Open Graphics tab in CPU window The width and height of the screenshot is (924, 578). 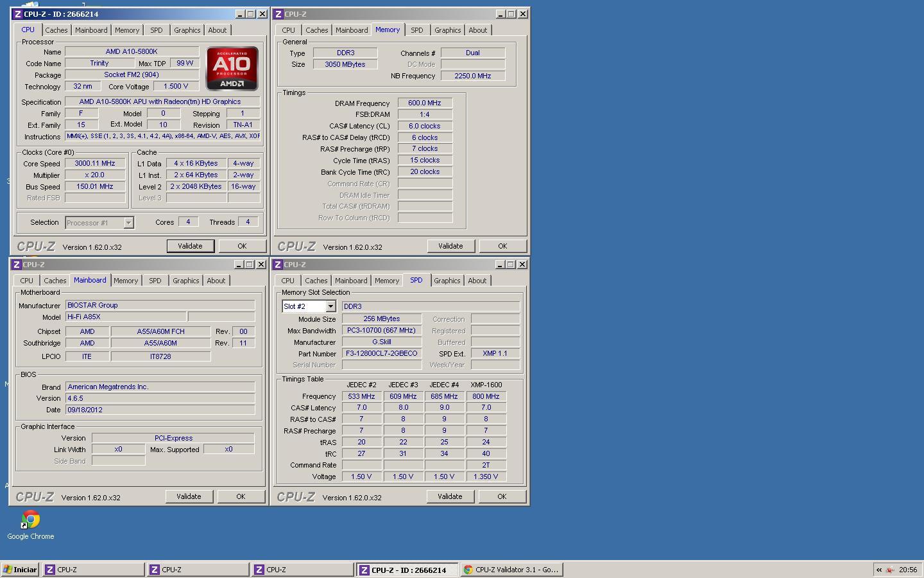coord(187,30)
